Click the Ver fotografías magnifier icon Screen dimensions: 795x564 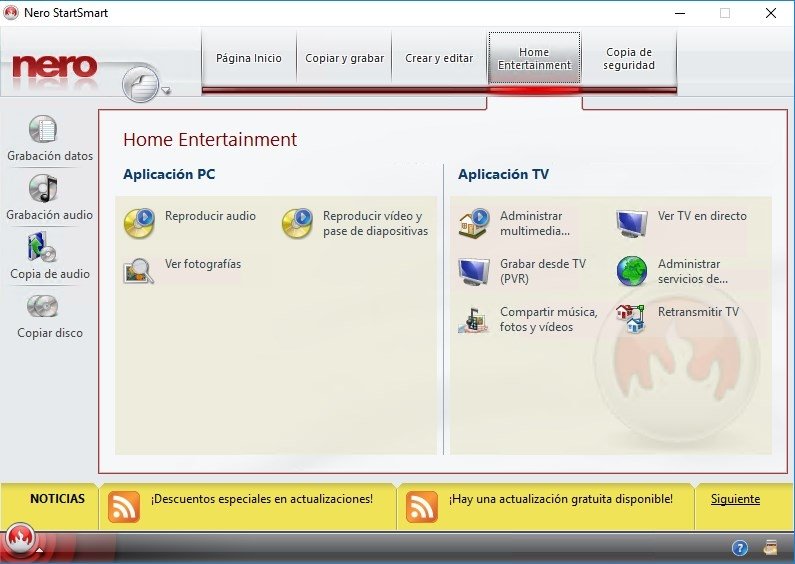tap(138, 270)
